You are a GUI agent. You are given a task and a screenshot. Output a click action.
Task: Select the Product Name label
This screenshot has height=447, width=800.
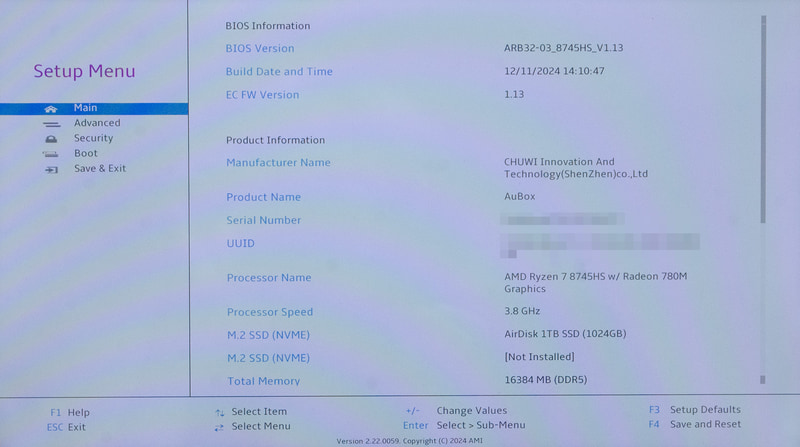pyautogui.click(x=264, y=197)
